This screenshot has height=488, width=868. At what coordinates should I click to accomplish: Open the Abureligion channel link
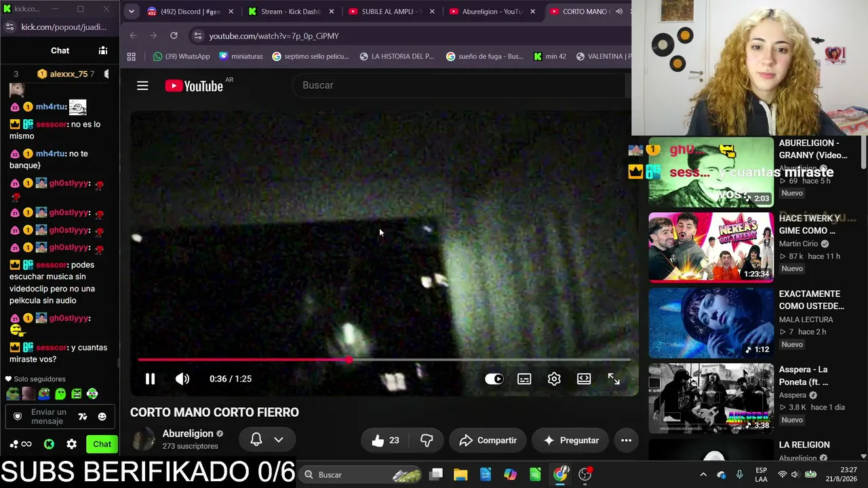point(188,434)
